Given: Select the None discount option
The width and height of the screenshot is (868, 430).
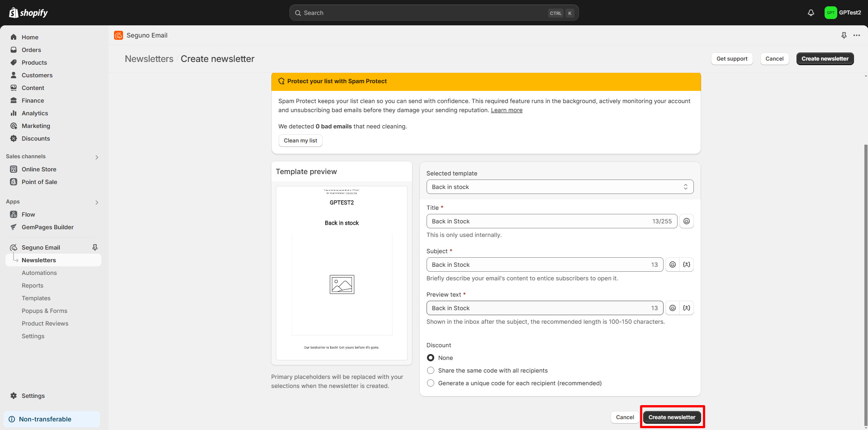Looking at the screenshot, I should (431, 358).
